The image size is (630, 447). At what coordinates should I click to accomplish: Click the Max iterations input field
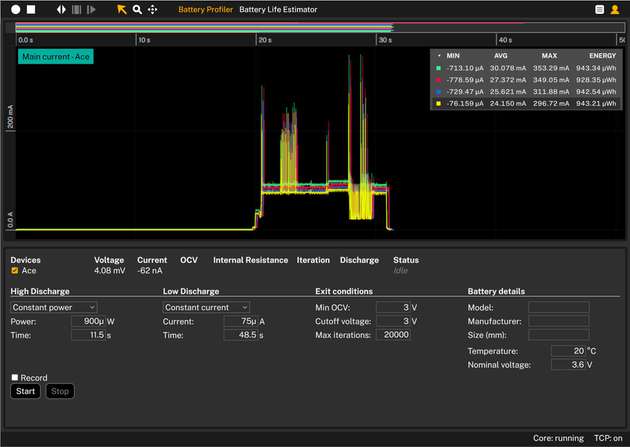(392, 335)
